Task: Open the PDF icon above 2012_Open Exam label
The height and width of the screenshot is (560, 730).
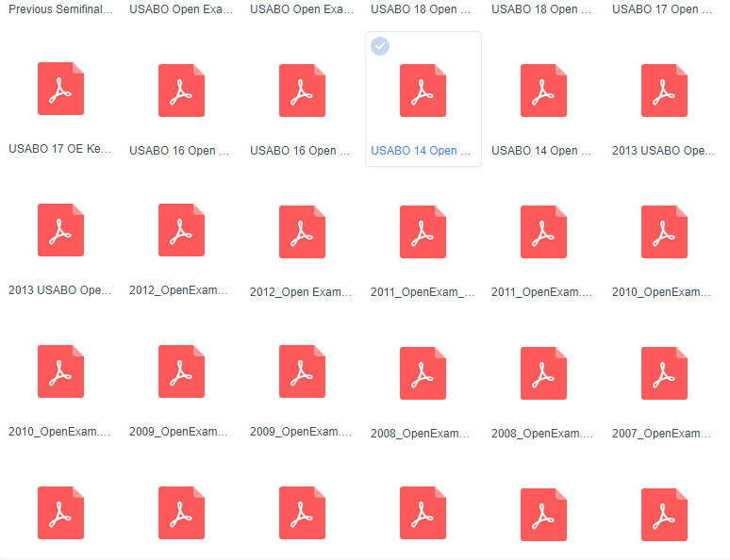Action: tap(302, 231)
